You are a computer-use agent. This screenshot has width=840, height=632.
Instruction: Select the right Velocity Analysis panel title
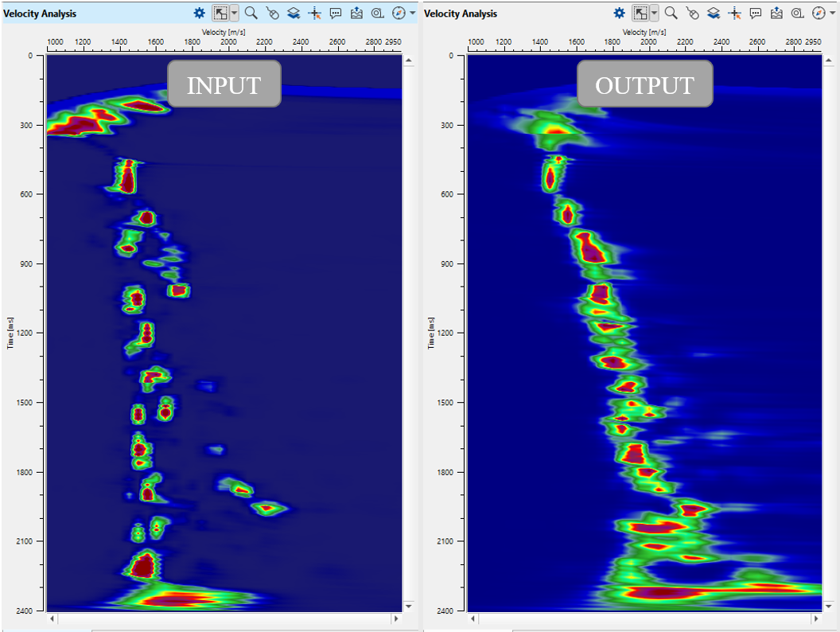[461, 13]
